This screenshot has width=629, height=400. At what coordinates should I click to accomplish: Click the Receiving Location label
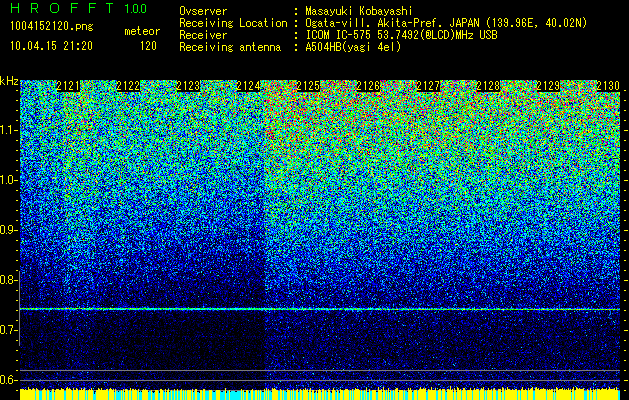coord(233,23)
